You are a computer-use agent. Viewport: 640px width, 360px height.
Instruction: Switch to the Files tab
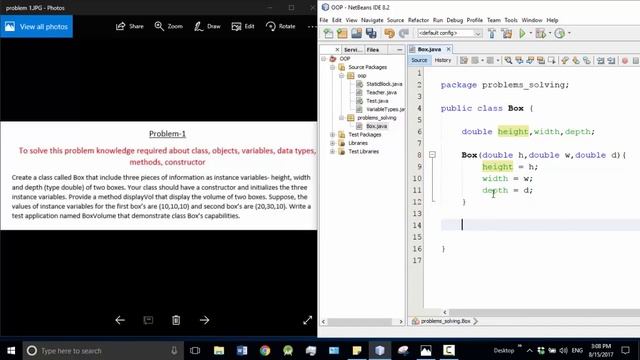click(x=373, y=49)
